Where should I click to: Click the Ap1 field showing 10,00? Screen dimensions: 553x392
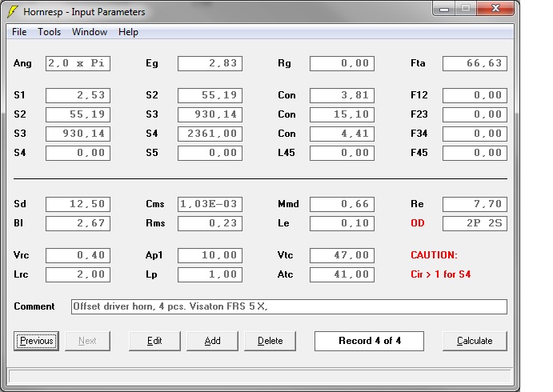(210, 255)
